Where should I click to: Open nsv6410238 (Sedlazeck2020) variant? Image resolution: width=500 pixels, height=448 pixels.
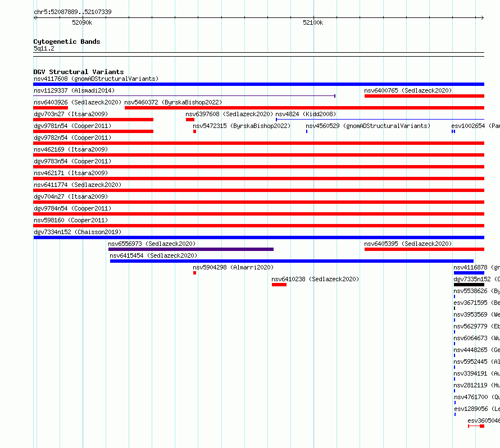coord(315,279)
